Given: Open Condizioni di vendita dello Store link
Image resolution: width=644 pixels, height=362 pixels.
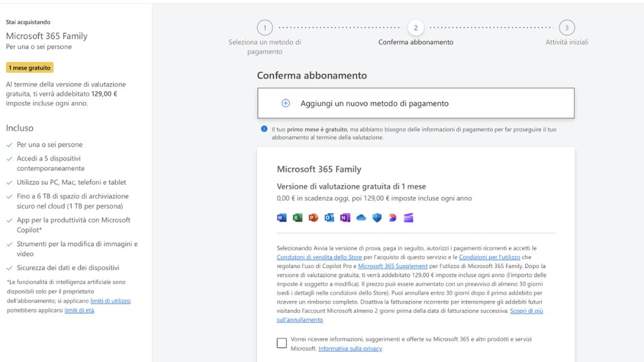Looking at the screenshot, I should point(319,257).
